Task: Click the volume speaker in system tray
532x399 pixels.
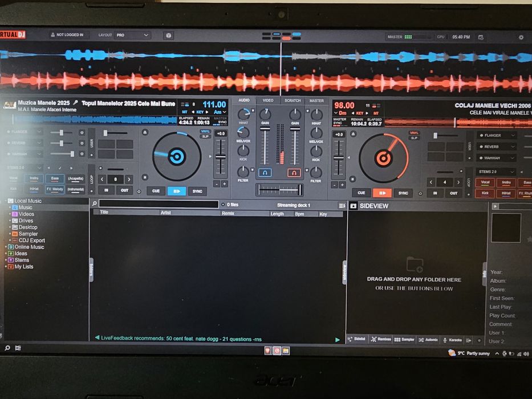Action: [x=526, y=354]
